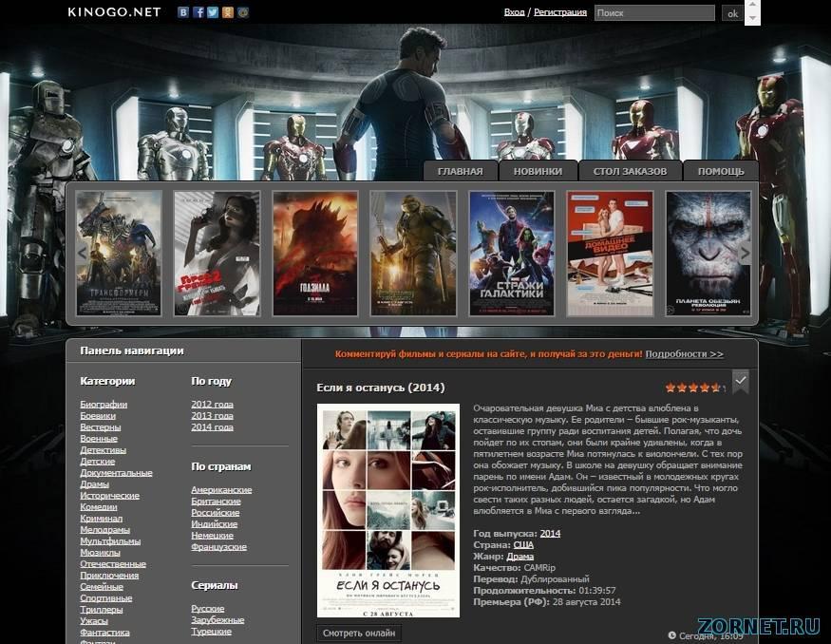
Task: Open the VKontakte social icon
Action: (183, 12)
